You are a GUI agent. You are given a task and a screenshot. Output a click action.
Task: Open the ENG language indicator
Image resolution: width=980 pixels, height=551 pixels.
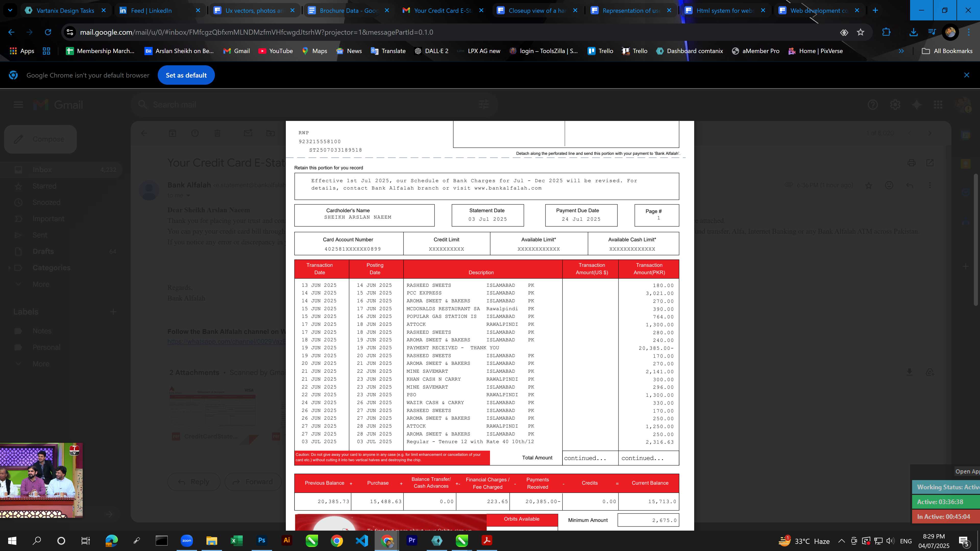(906, 541)
